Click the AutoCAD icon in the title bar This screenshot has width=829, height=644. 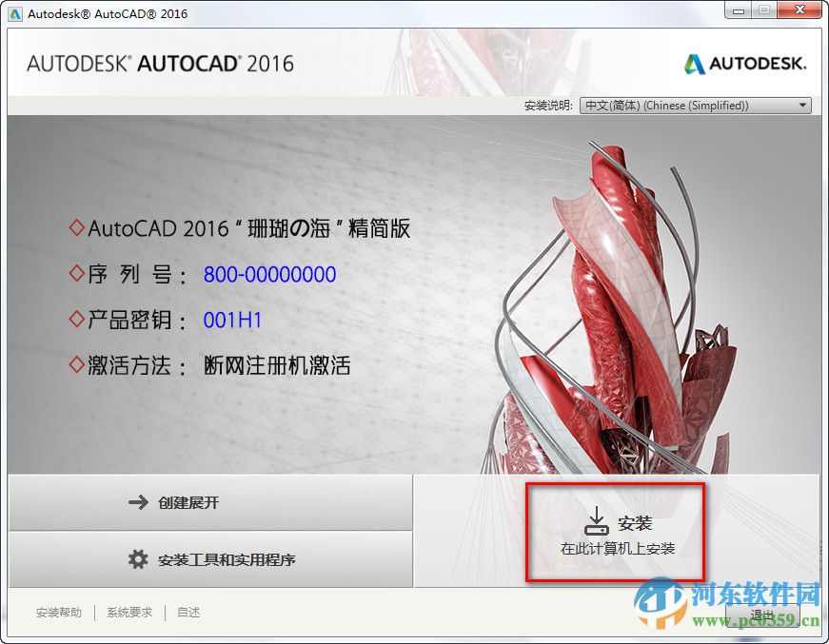(13, 13)
